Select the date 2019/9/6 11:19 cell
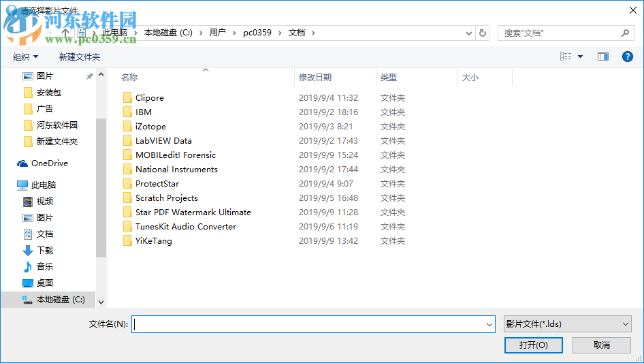 point(328,227)
